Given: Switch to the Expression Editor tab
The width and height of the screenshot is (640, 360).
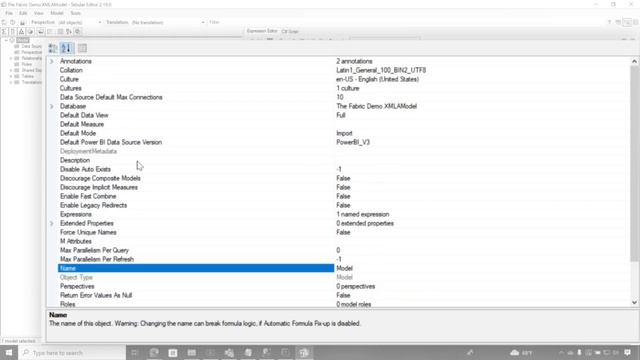Looking at the screenshot, I should [262, 31].
